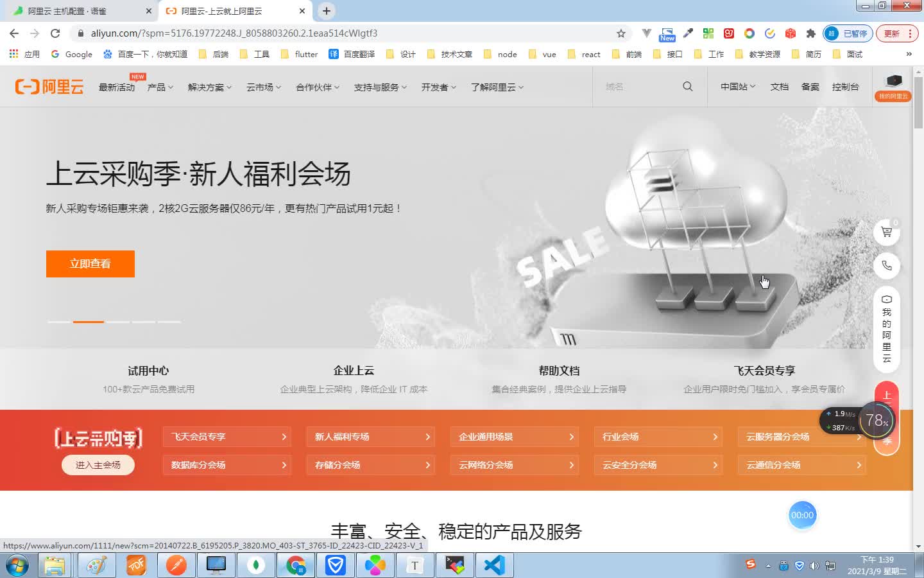This screenshot has width=924, height=578.
Task: Open the 飞天会员专享 promo link
Action: pos(227,437)
